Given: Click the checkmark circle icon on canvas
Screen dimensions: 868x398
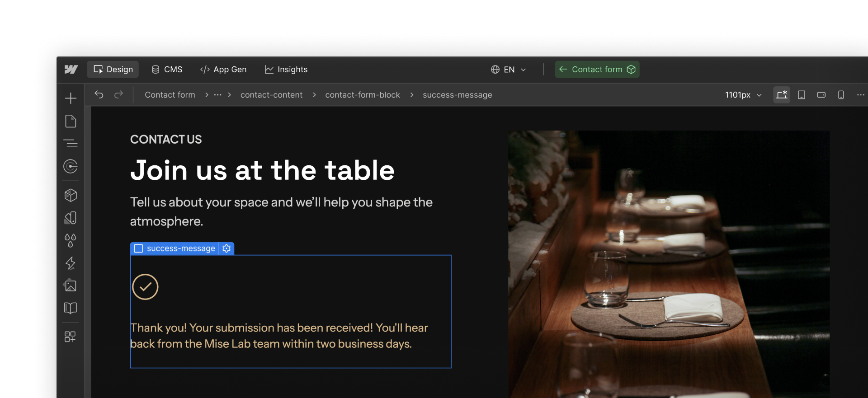Looking at the screenshot, I should tap(145, 287).
